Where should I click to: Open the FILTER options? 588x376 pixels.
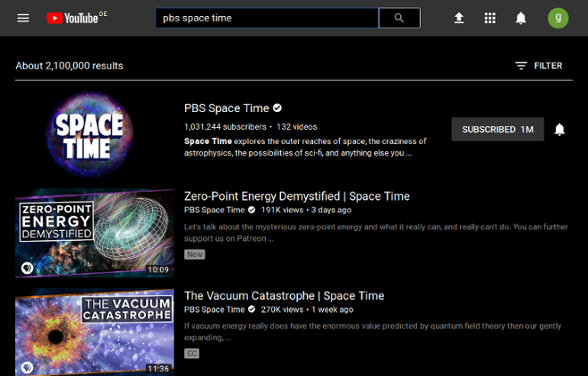(539, 65)
